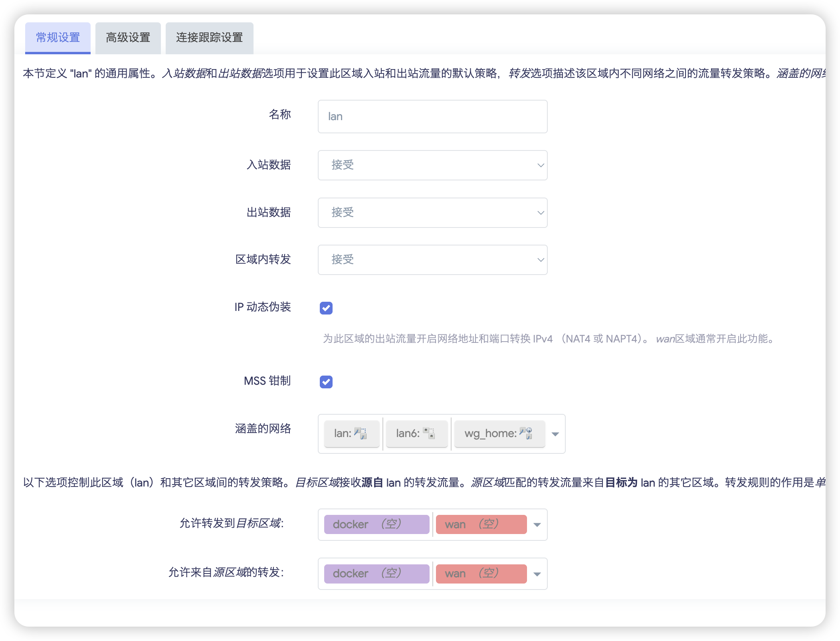
Task: Select the wan tag in 允许转发到目标区域
Action: [x=481, y=524]
